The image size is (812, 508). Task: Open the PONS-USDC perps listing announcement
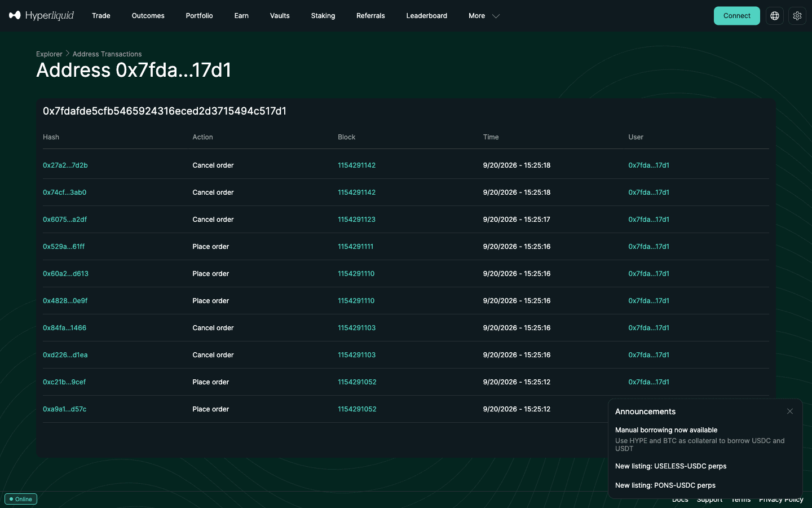click(665, 485)
